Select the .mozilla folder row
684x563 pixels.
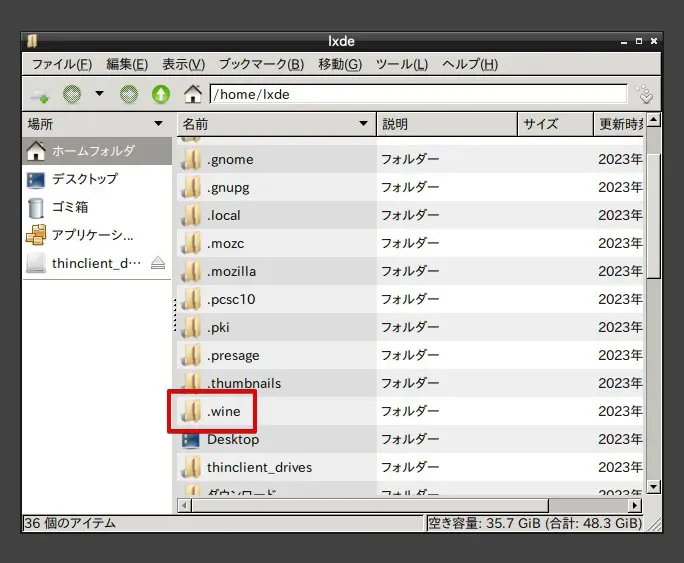tap(231, 271)
